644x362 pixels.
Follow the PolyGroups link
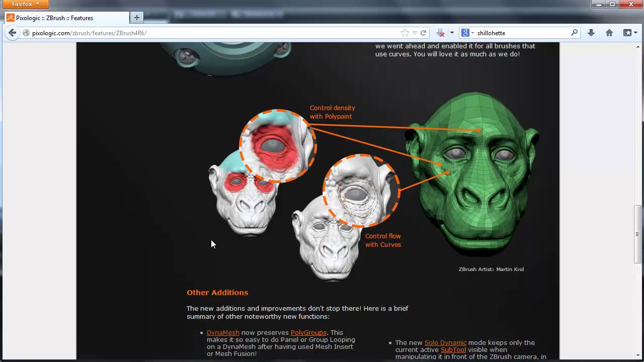308,333
